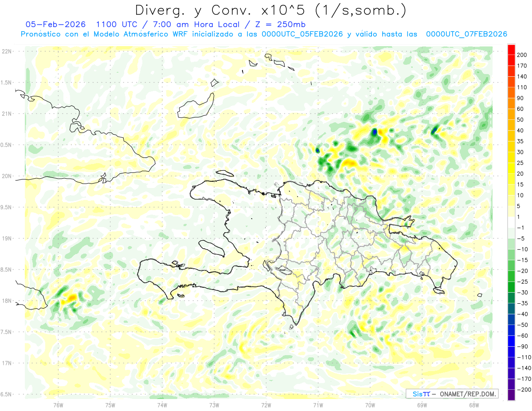Viewport: 532px width, 411px height.
Task: Click the "21N" latitude label
Action: [x=7, y=114]
